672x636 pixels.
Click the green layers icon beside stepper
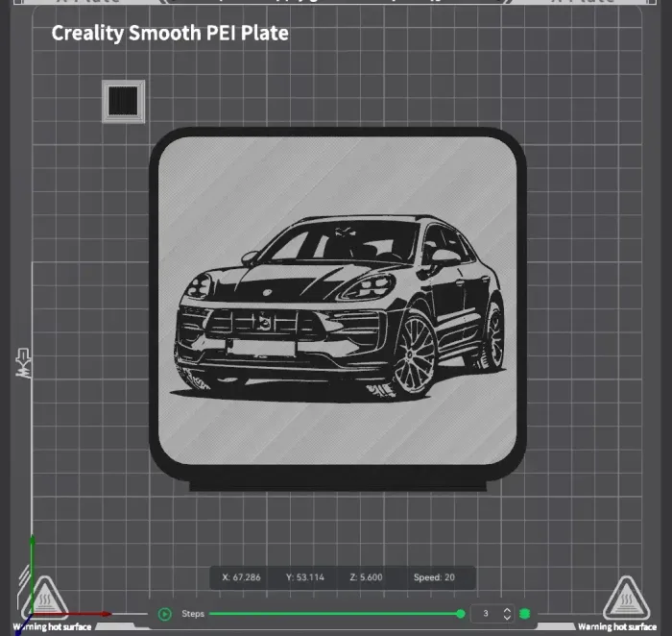[x=524, y=614]
